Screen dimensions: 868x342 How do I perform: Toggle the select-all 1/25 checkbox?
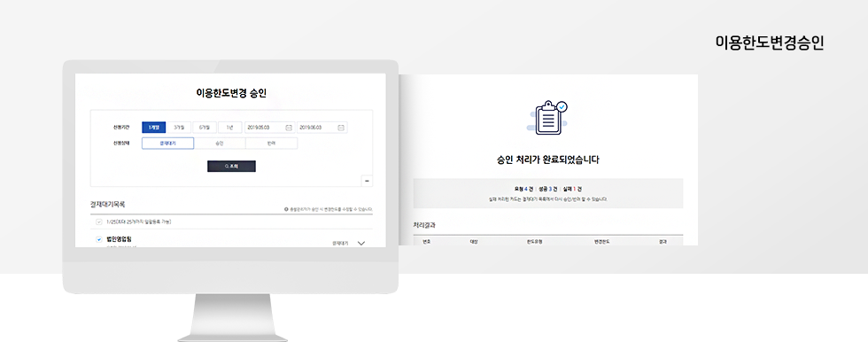[99, 222]
